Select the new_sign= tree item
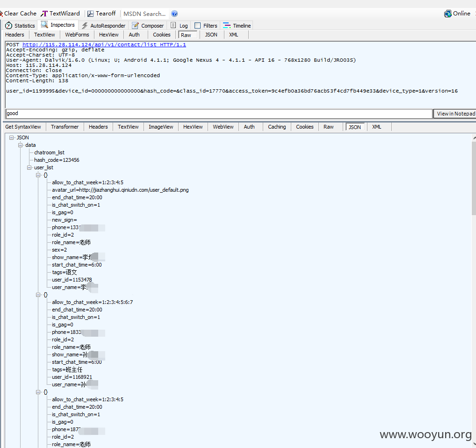 [65, 220]
